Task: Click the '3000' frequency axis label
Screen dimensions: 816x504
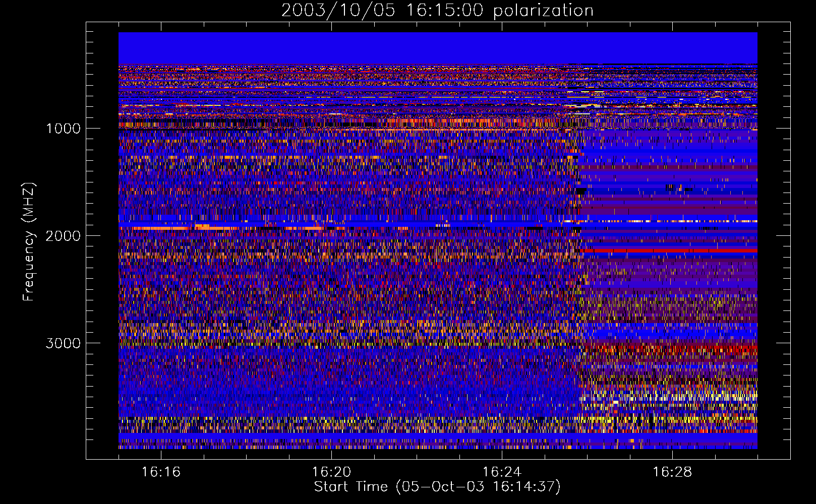Action: click(63, 343)
